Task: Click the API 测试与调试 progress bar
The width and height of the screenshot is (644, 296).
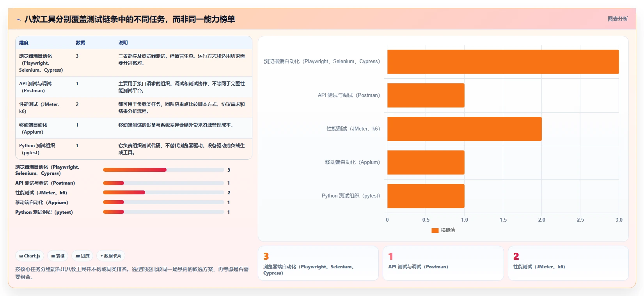Action: pos(163,183)
